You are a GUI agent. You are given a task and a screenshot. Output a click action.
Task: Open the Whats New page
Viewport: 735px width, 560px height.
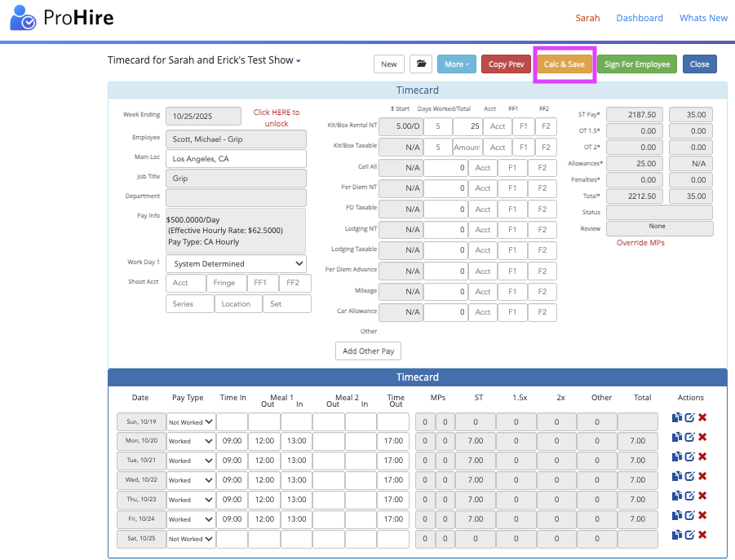tap(703, 18)
